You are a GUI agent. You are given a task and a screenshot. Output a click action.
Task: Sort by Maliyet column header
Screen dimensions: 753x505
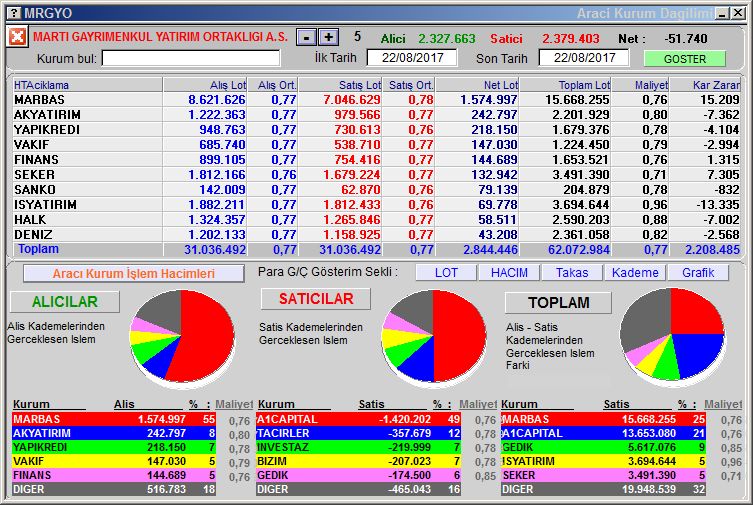[x=640, y=85]
